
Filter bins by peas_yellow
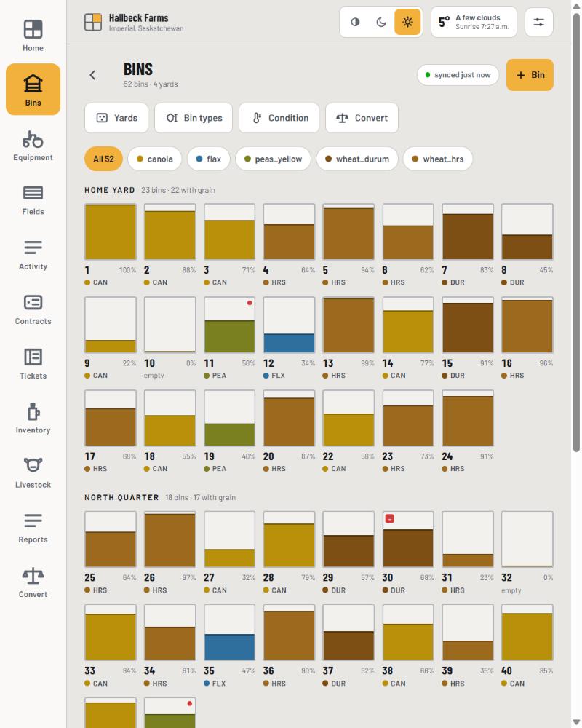(x=273, y=159)
